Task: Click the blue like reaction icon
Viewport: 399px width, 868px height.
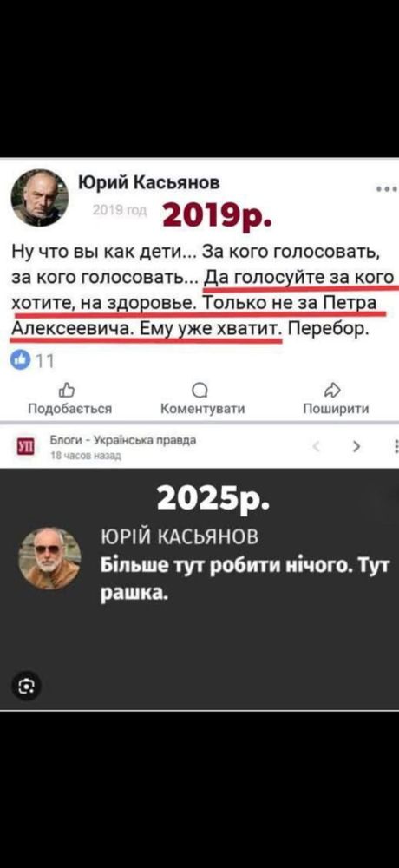Action: click(20, 360)
